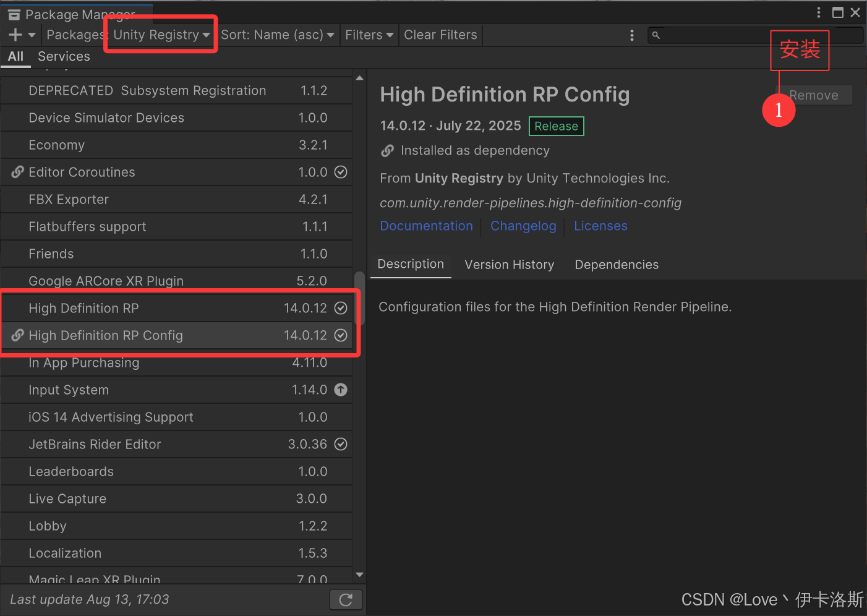The height and width of the screenshot is (616, 867).
Task: Click the package ID com.unity.render-pipelines.high-definition-config
Action: [531, 203]
